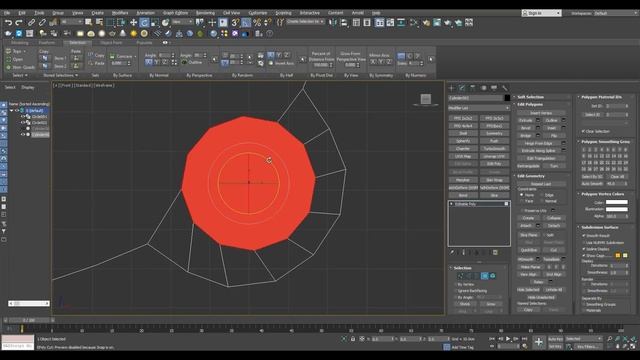Enable Use NURMS Subdivision checkbox
The image size is (640, 360).
click(584, 242)
